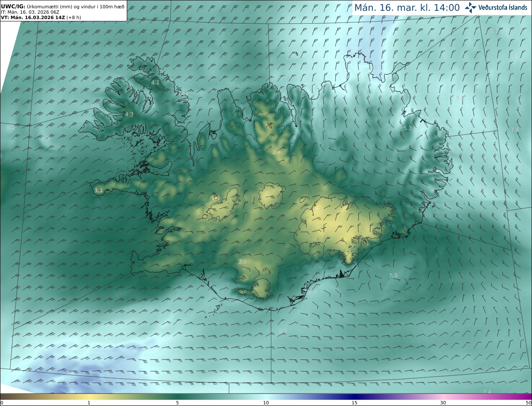This screenshot has width=532, height=406.
Task: Click the '7.6' value label off the east coast
Action: pyautogui.click(x=515, y=130)
